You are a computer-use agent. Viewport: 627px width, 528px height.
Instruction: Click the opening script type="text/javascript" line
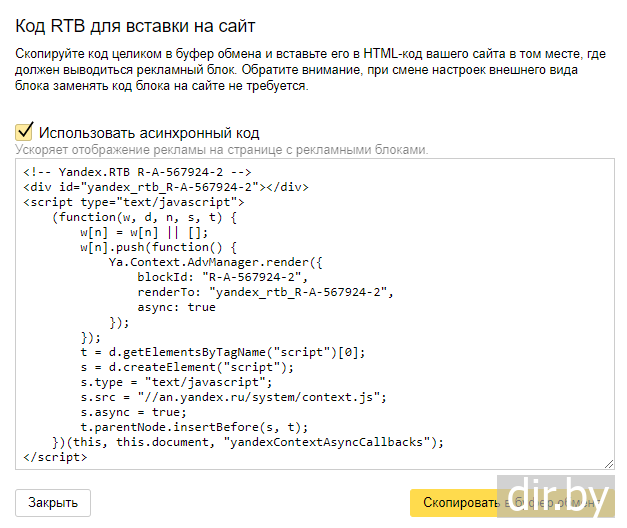134,202
